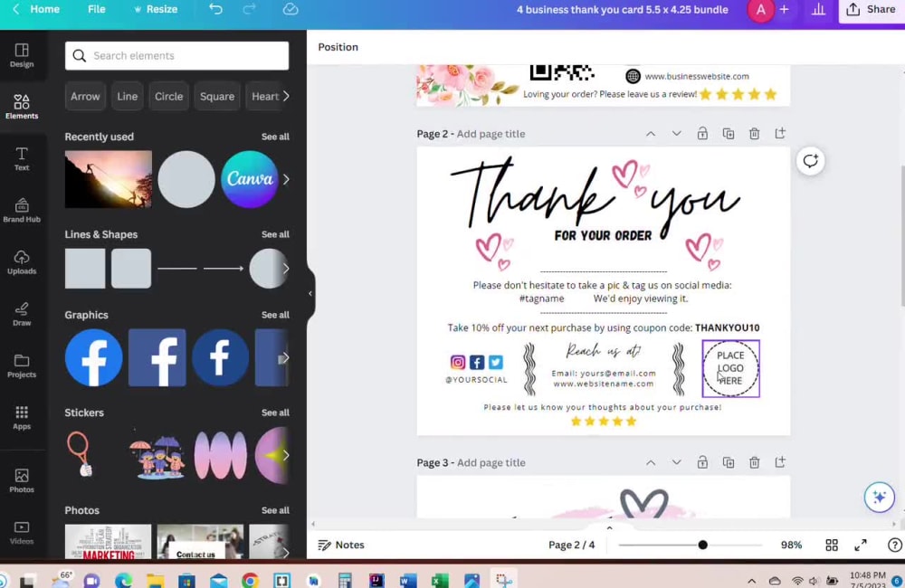Duplicate Page 2
The image size is (905, 588).
pyautogui.click(x=729, y=133)
